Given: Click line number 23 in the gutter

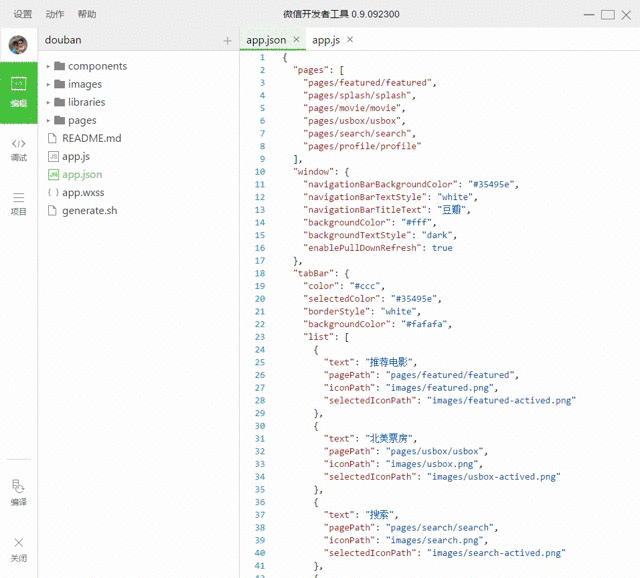Looking at the screenshot, I should [x=260, y=337].
